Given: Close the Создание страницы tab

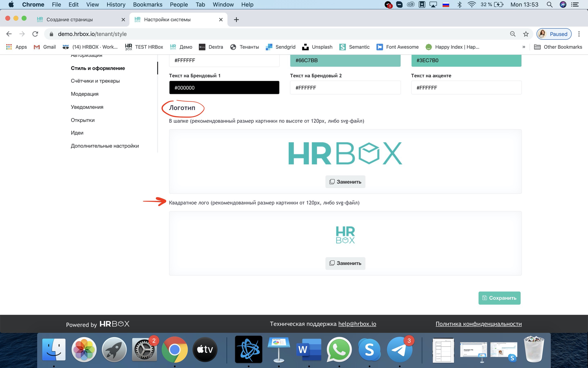Looking at the screenshot, I should [123, 20].
